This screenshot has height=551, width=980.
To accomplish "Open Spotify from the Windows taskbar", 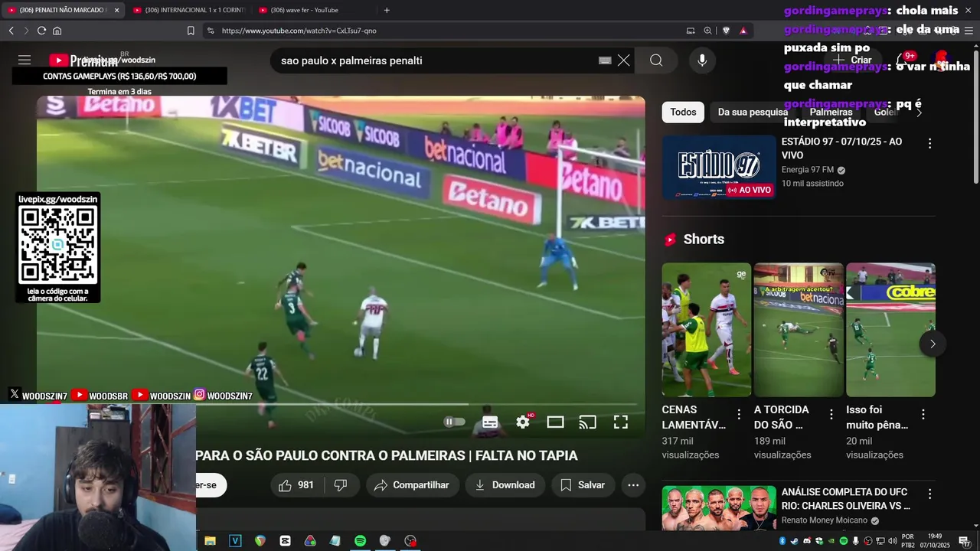I will click(x=360, y=540).
